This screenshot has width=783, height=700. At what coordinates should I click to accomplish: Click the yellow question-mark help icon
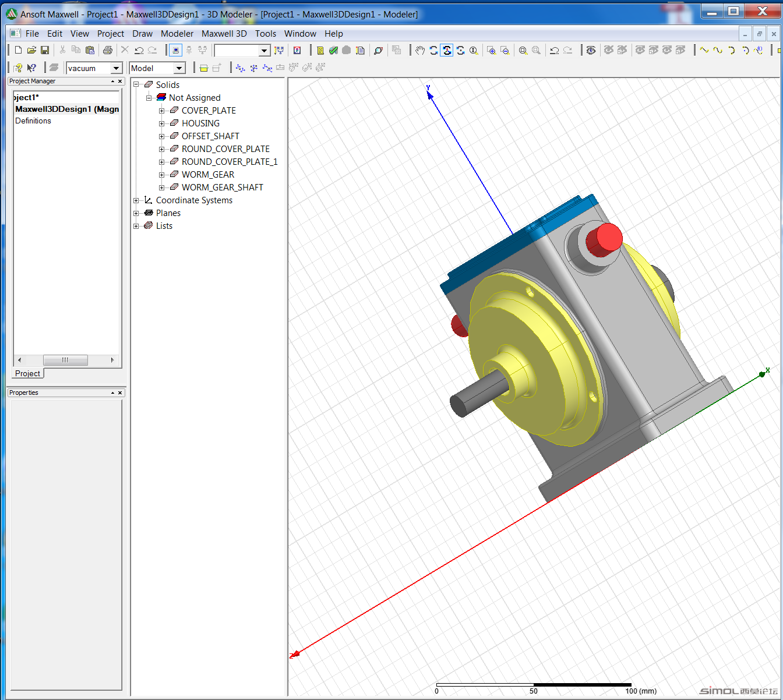pos(18,68)
